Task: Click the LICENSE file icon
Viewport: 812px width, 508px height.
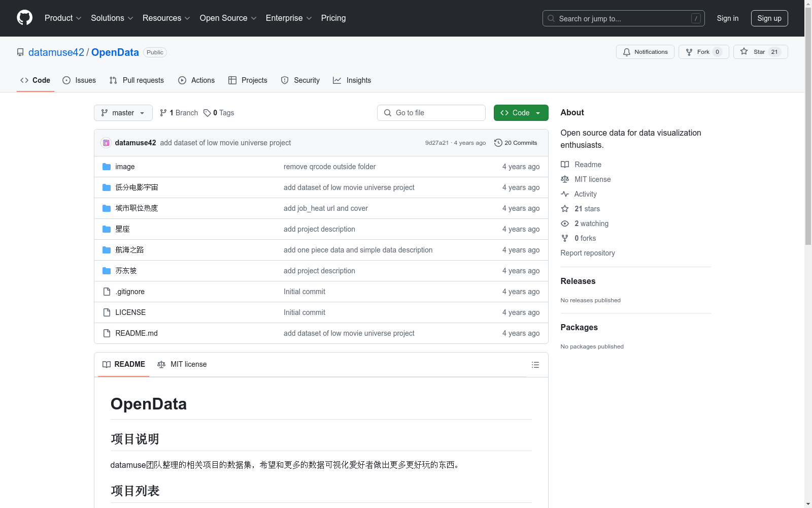Action: pos(107,312)
